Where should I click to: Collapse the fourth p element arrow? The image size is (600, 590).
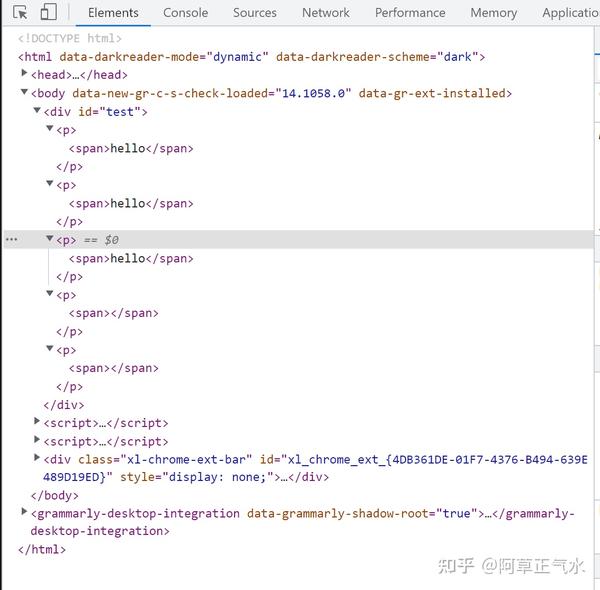click(x=50, y=293)
